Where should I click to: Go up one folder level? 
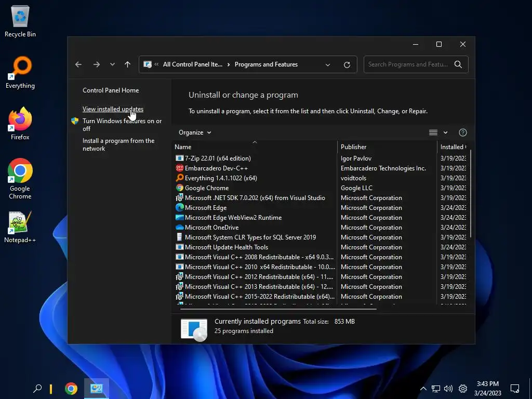click(128, 64)
